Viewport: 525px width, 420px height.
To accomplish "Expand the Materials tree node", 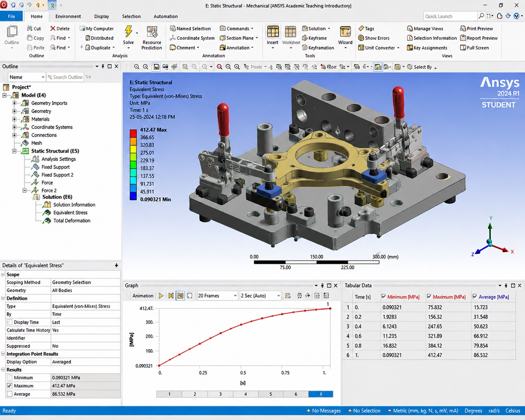I will coord(14,119).
